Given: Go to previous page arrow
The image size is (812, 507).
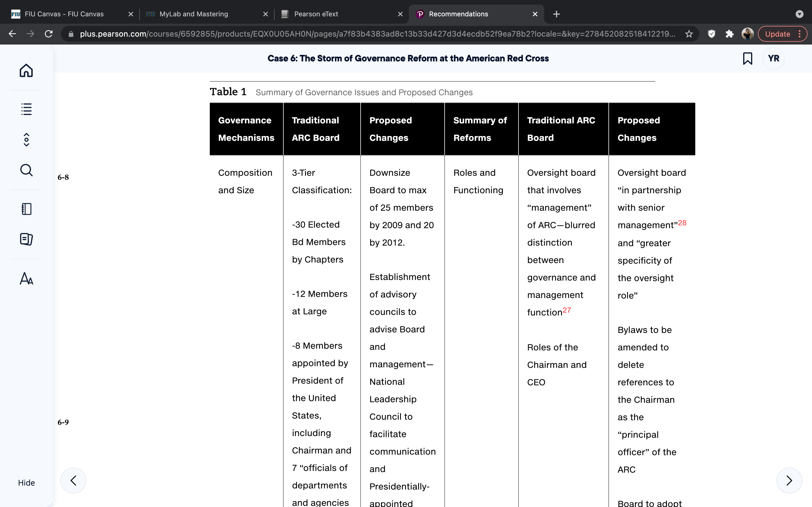Looking at the screenshot, I should [x=73, y=481].
